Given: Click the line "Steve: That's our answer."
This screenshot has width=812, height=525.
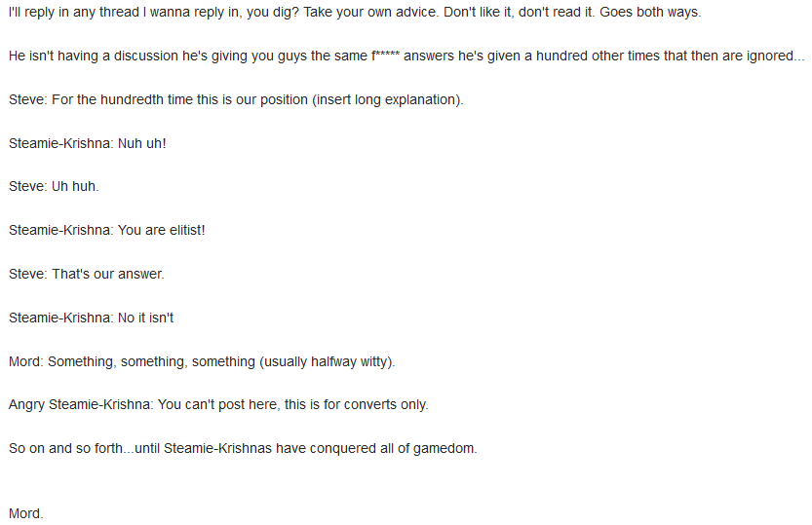Looking at the screenshot, I should tap(87, 274).
